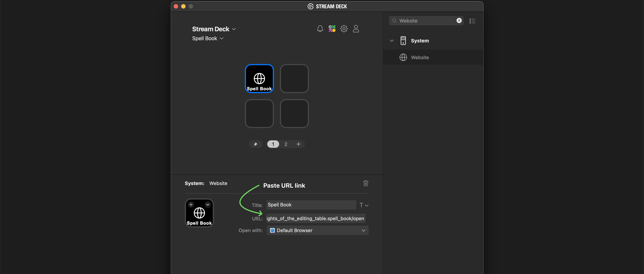Click the plus on the key icon preview
Viewport: 644px width, 274px height.
pos(191,205)
